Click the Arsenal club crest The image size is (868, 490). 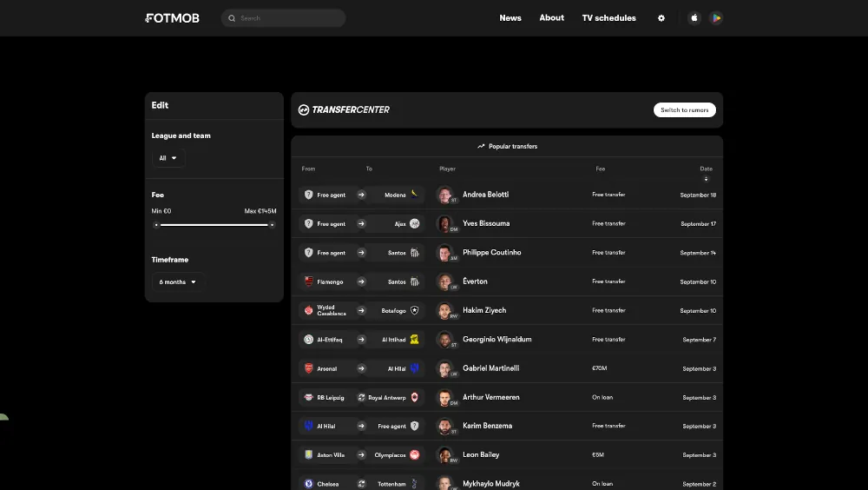pos(309,368)
